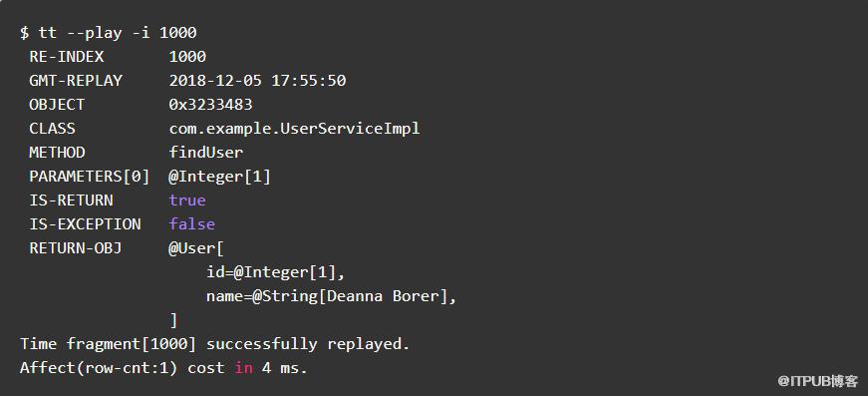This screenshot has height=396, width=868.
Task: Select the OBJECT address 0x3233483
Action: (x=211, y=104)
